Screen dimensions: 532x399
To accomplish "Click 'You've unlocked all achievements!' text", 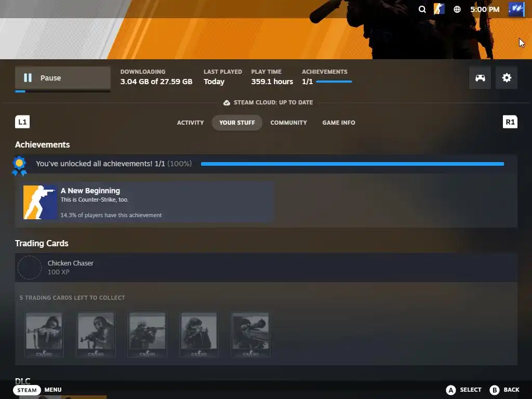I will tap(94, 164).
